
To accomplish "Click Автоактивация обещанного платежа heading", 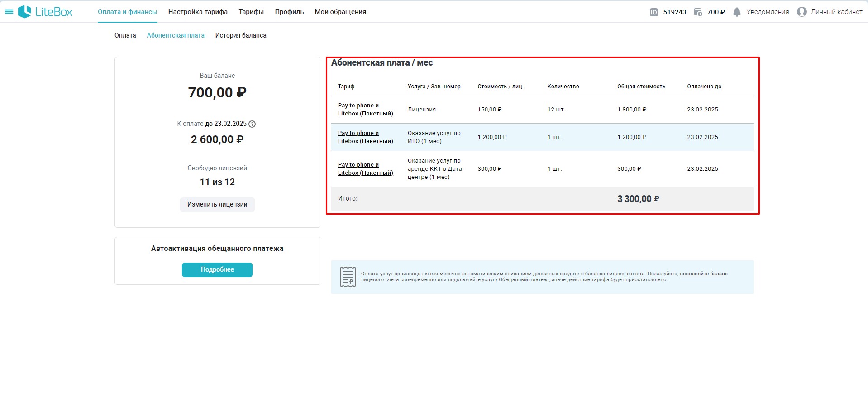I will tap(217, 249).
